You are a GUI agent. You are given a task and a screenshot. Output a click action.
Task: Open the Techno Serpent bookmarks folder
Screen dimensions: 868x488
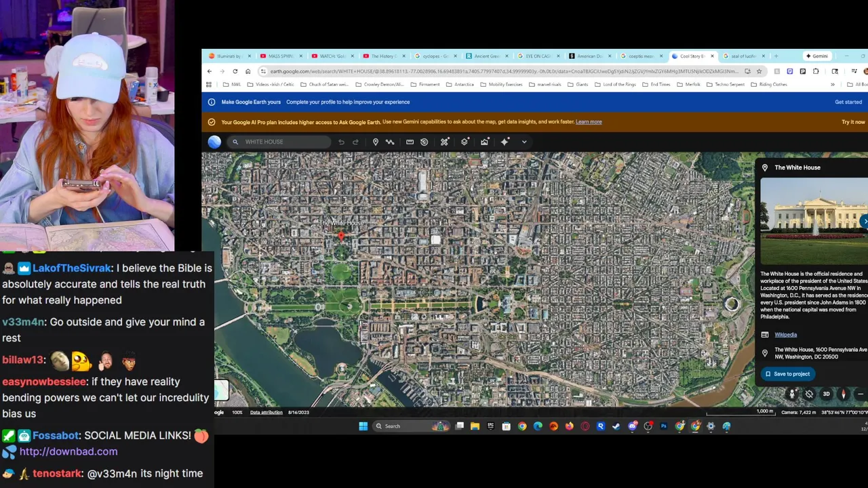[725, 85]
